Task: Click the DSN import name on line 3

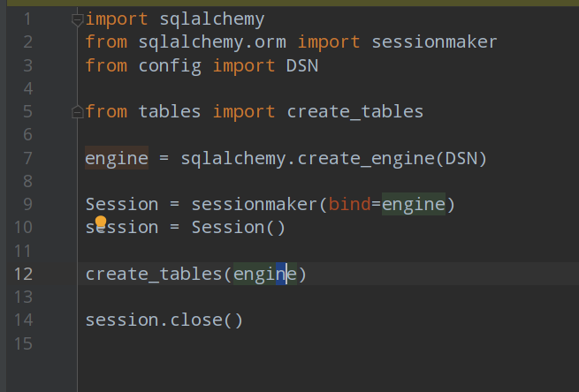Action: pyautogui.click(x=302, y=65)
